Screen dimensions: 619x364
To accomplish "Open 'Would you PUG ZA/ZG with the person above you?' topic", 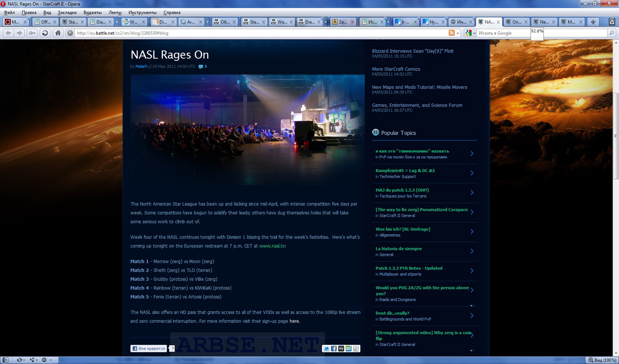I will click(x=422, y=291).
